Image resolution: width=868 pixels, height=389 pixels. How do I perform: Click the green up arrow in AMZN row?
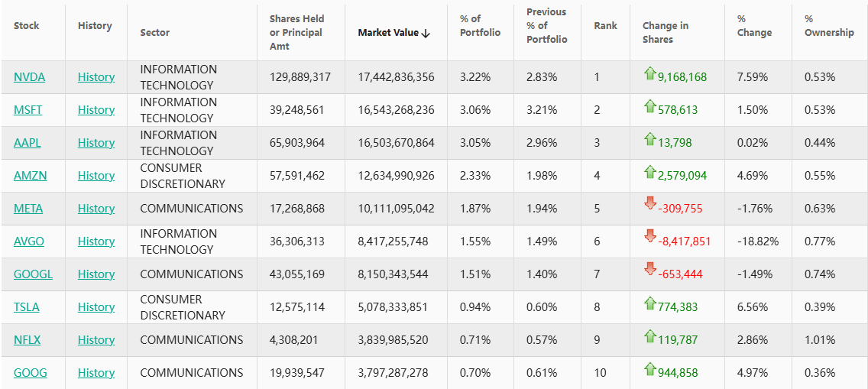pos(650,172)
